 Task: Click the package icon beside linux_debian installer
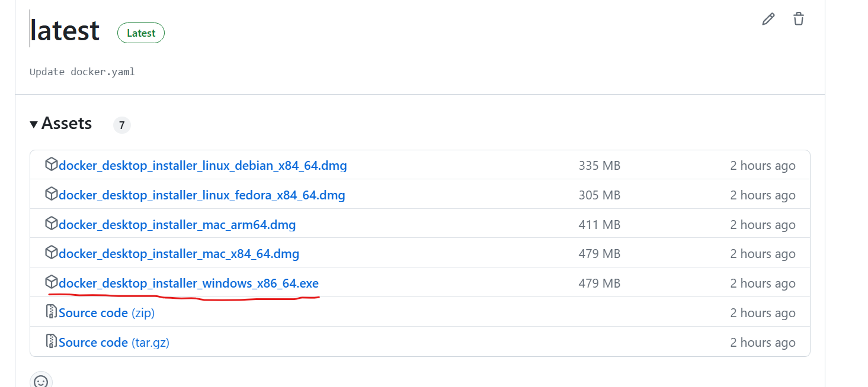click(52, 165)
